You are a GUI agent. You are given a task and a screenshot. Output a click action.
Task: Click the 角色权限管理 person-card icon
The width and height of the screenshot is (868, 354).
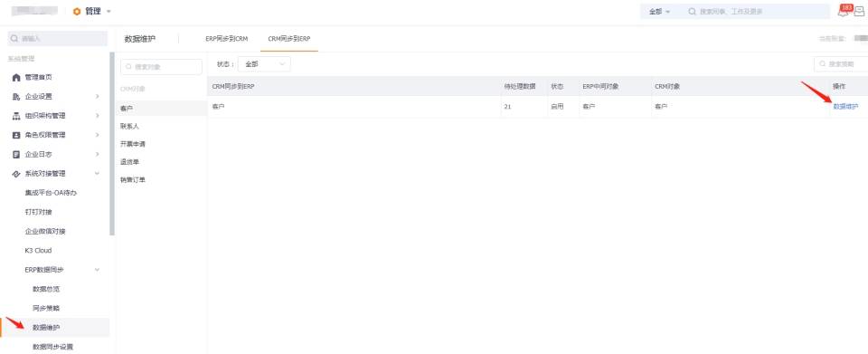pos(16,135)
